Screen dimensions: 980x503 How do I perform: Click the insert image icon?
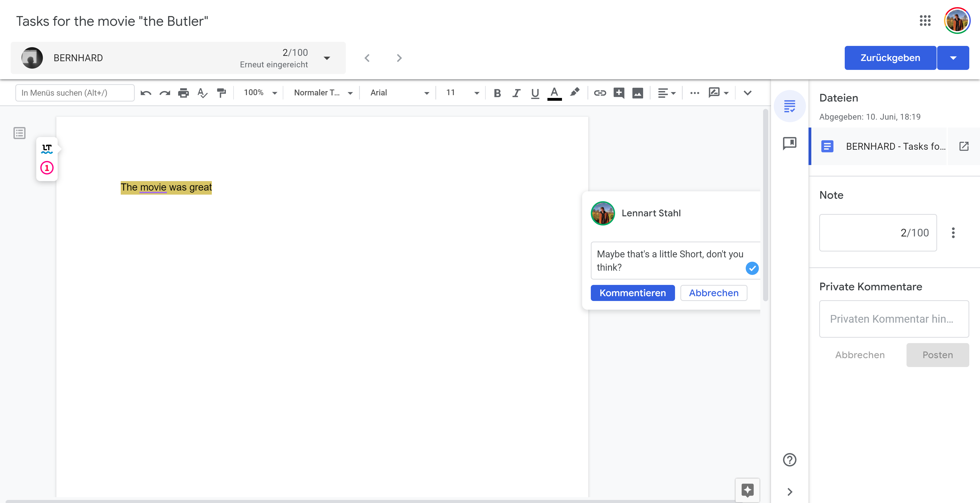click(x=638, y=93)
